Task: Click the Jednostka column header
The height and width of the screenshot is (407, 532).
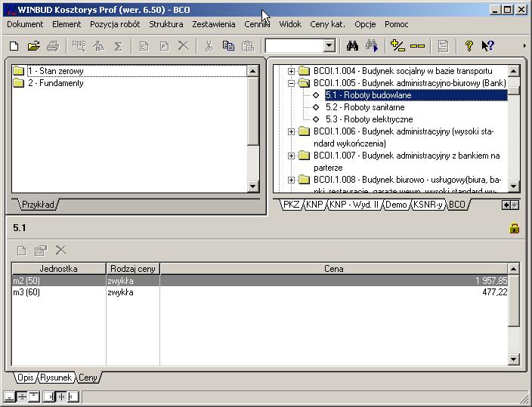Action: click(x=59, y=269)
